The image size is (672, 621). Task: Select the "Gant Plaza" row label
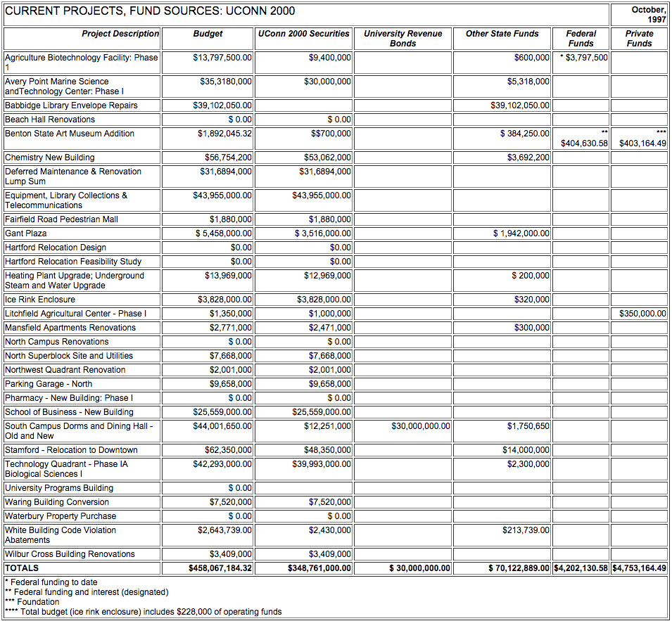click(x=26, y=233)
